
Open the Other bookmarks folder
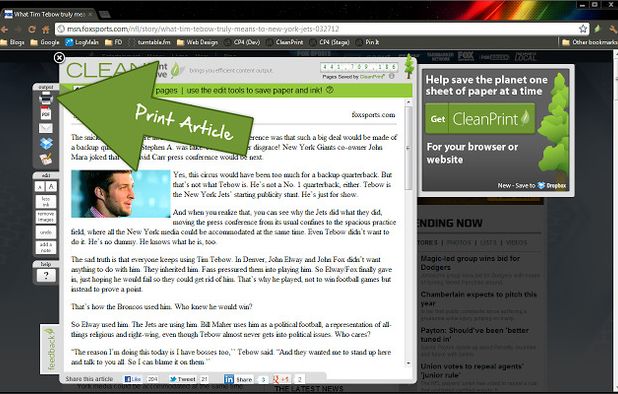590,42
